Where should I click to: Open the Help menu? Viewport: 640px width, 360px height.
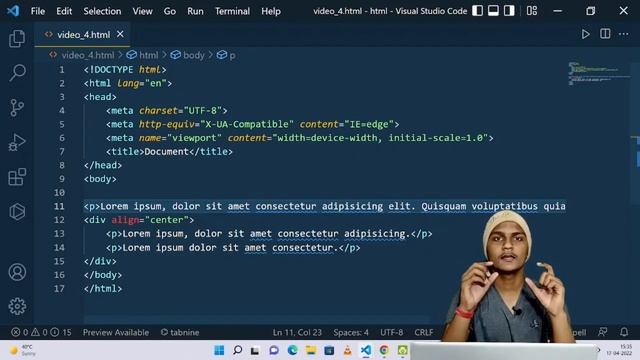(x=271, y=11)
